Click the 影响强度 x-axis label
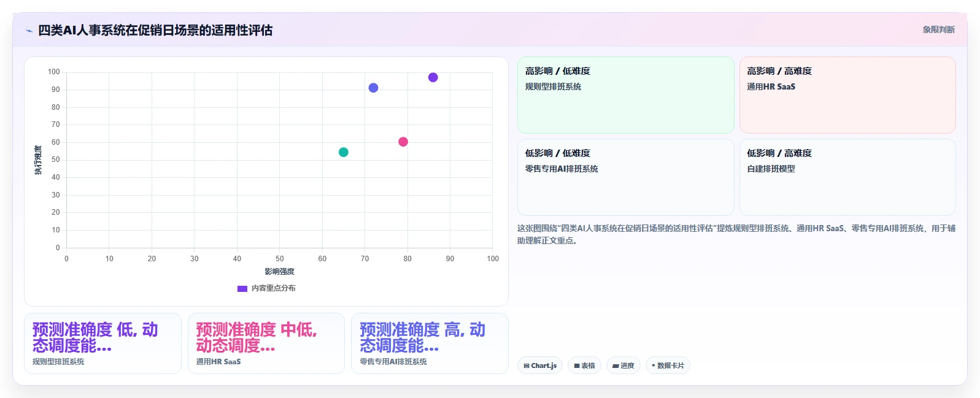Screen dimensions: 980x398 tap(280, 272)
